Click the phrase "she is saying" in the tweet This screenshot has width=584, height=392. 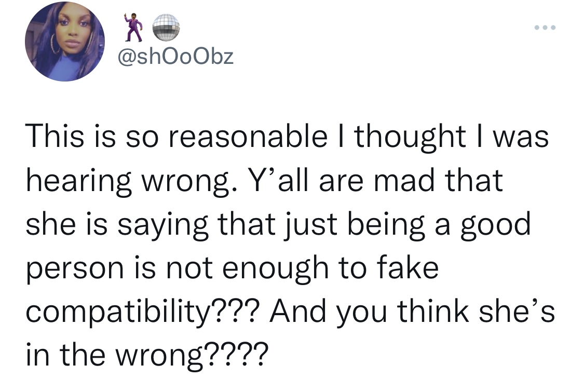pos(117,225)
